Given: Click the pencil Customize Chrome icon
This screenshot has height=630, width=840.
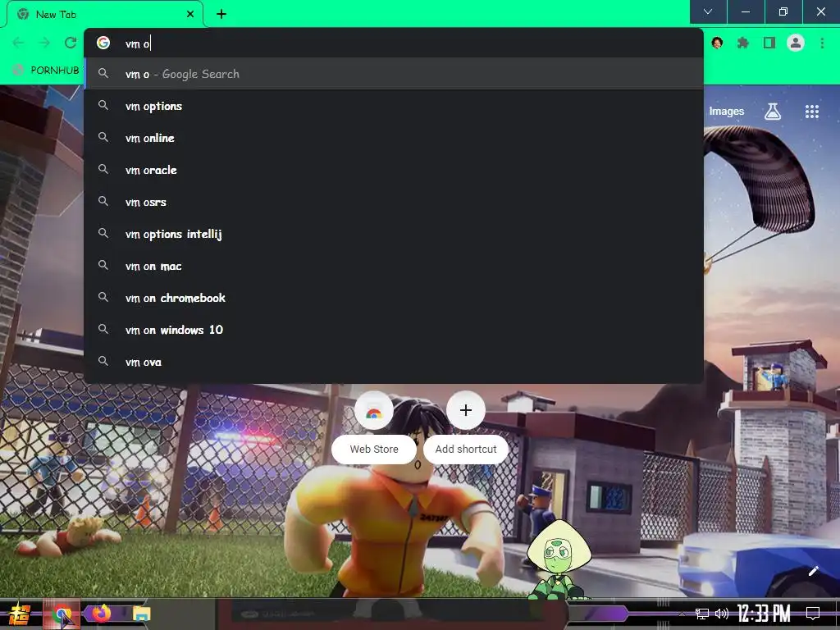Looking at the screenshot, I should point(813,571).
